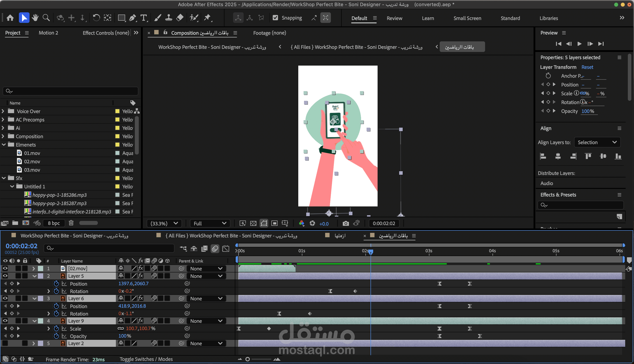Click Layer 5 lavender label color swatch
The width and height of the screenshot is (634, 364).
pos(41,276)
